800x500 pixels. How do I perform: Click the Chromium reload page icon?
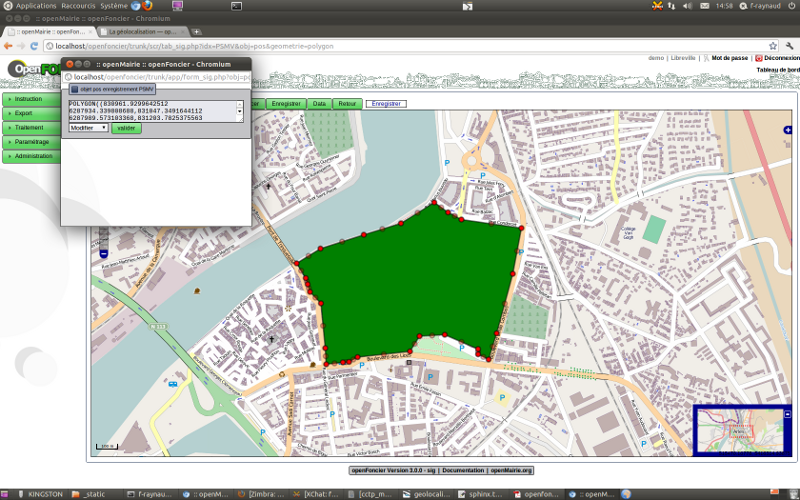(35, 45)
